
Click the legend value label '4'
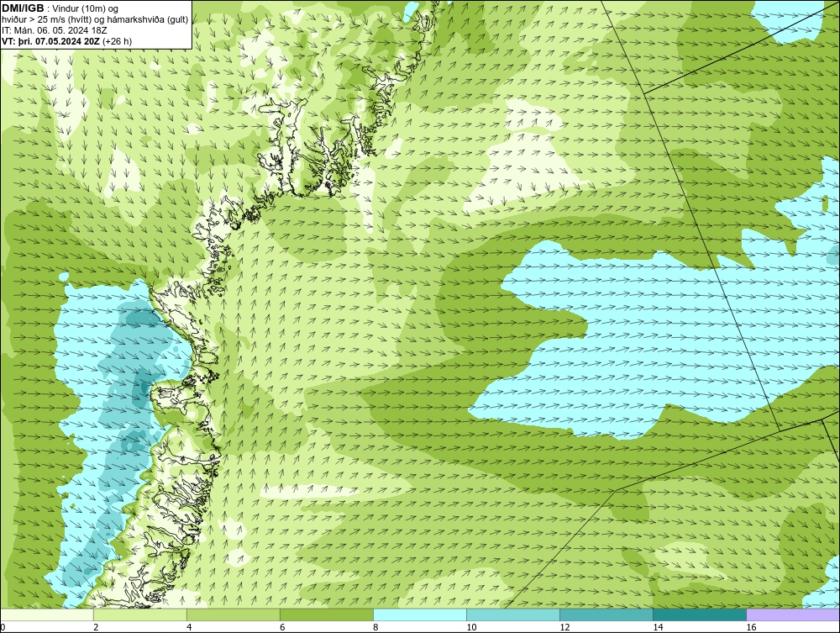tap(189, 627)
